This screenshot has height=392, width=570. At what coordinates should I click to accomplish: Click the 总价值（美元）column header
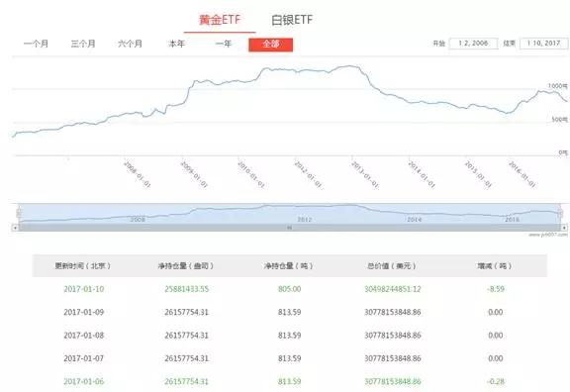click(392, 266)
